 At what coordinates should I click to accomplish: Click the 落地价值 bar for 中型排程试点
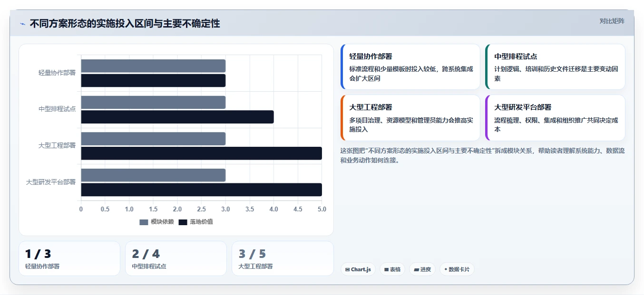pos(177,117)
